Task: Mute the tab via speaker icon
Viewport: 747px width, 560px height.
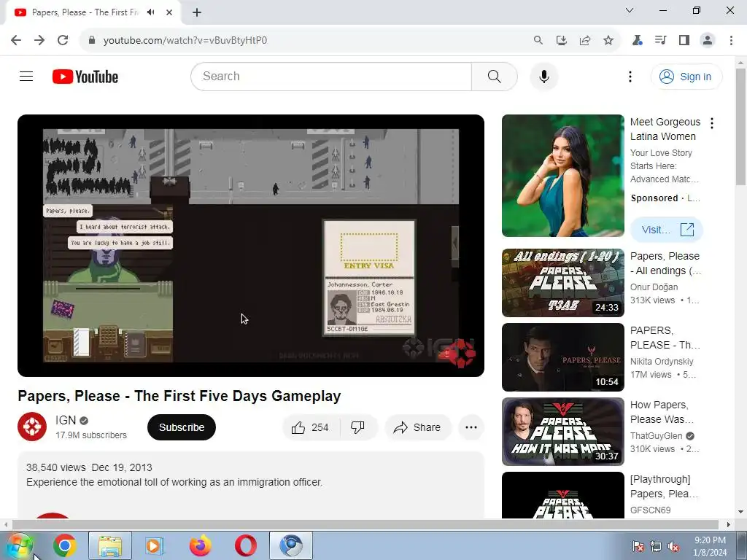Action: [151, 12]
